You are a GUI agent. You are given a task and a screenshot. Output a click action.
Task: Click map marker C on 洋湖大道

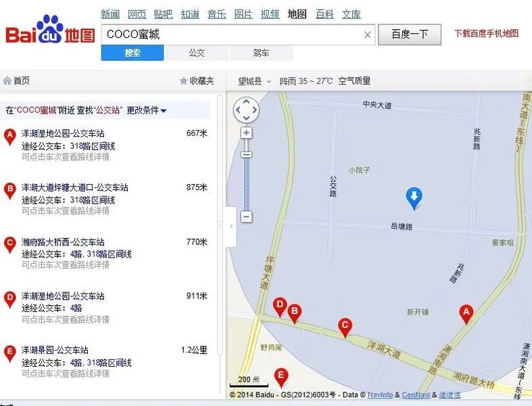pyautogui.click(x=345, y=328)
